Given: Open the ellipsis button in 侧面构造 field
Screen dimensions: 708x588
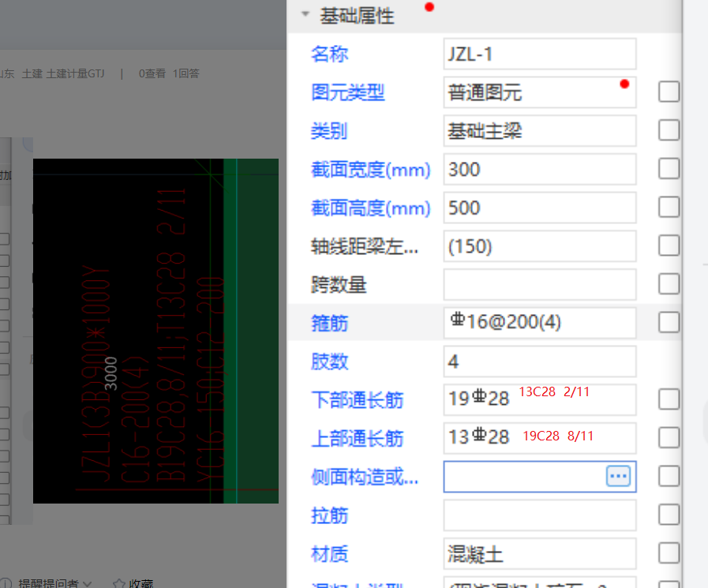Looking at the screenshot, I should point(618,476).
